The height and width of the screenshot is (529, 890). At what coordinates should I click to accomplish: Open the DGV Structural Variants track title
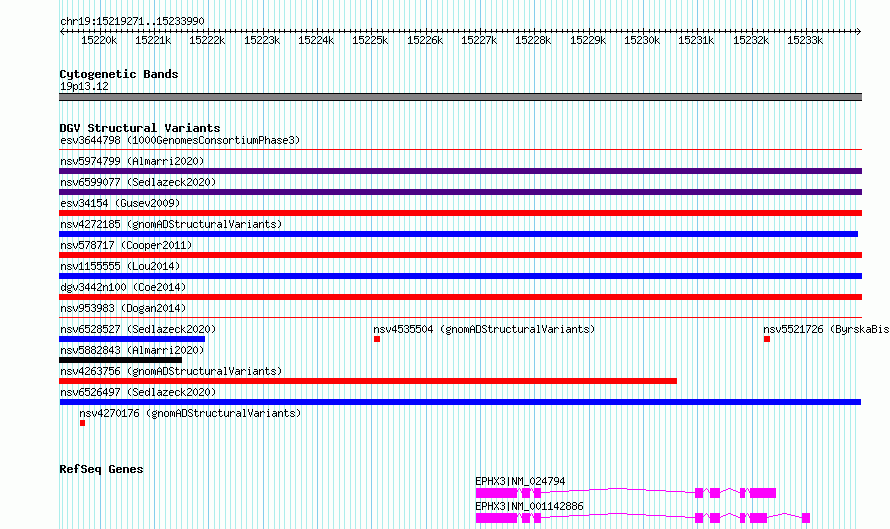[140, 128]
